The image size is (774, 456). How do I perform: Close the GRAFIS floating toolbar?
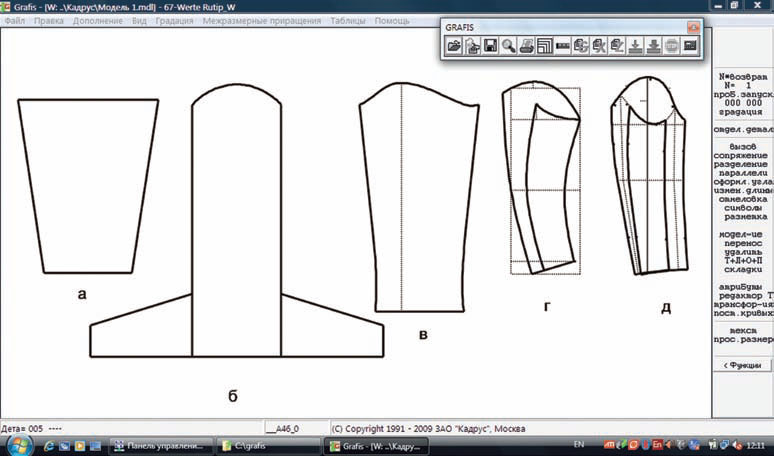(693, 27)
